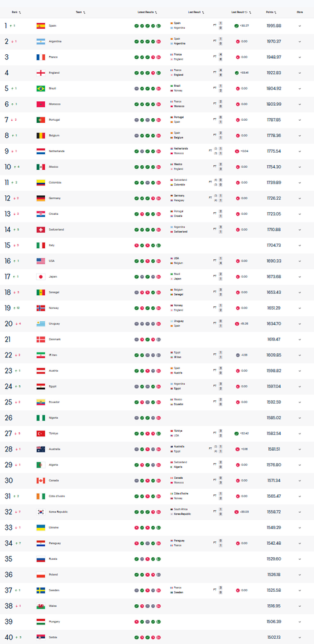Click the Canada flag icon
This screenshot has width=314, height=644.
(x=41, y=480)
